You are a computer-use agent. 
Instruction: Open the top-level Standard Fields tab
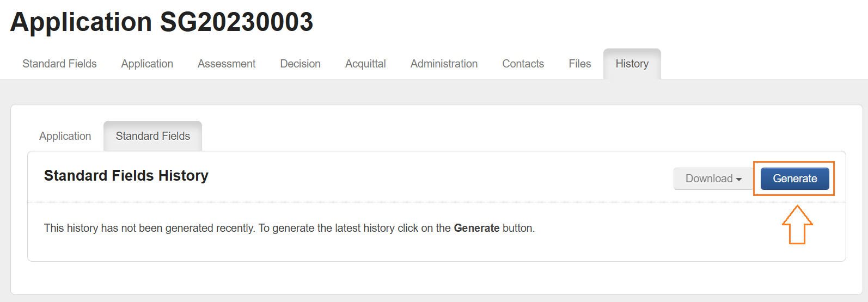coord(59,64)
